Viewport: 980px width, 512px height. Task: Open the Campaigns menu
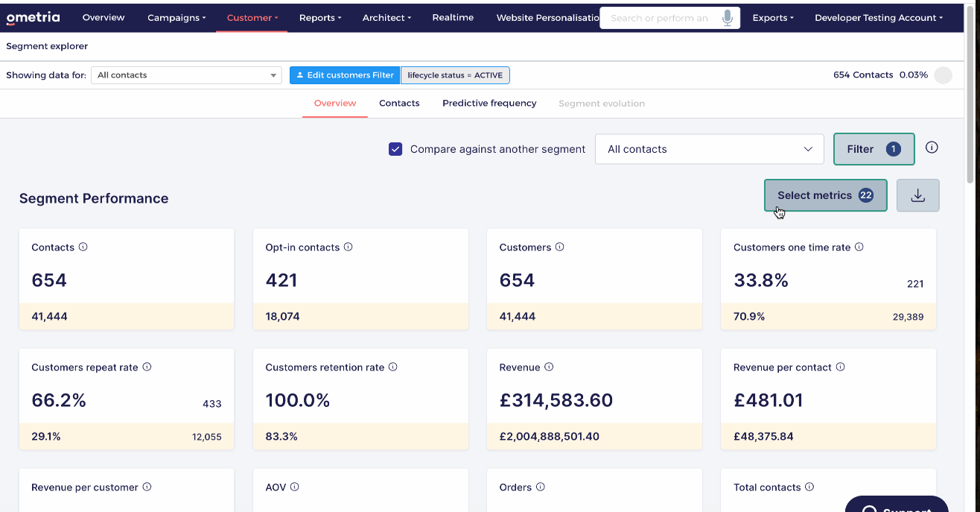pyautogui.click(x=176, y=18)
